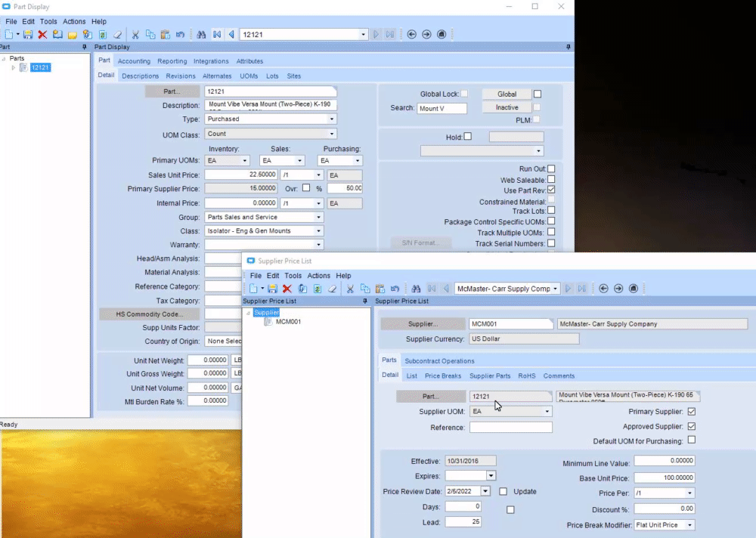This screenshot has height=538, width=756.
Task: Click the Part Display back arrow navigation icon
Action: pyautogui.click(x=411, y=35)
